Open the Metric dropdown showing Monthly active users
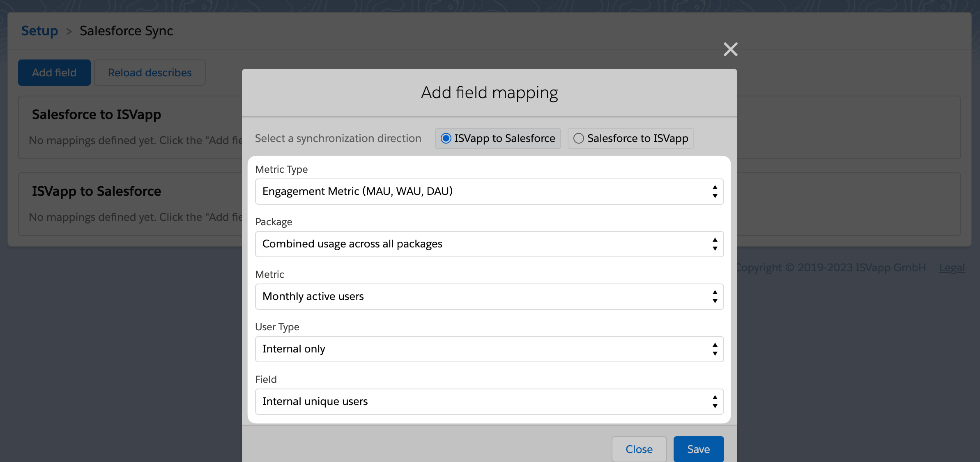The height and width of the screenshot is (462, 980). coord(489,297)
